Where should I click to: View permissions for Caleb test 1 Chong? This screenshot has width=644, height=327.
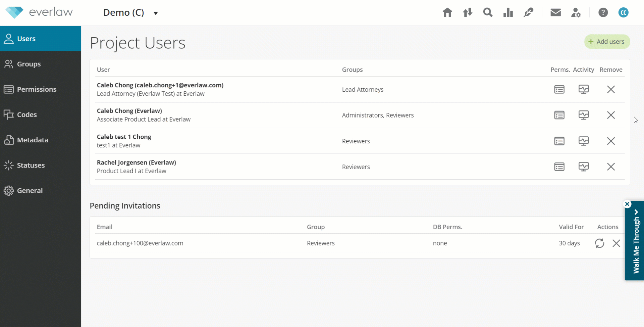(559, 141)
